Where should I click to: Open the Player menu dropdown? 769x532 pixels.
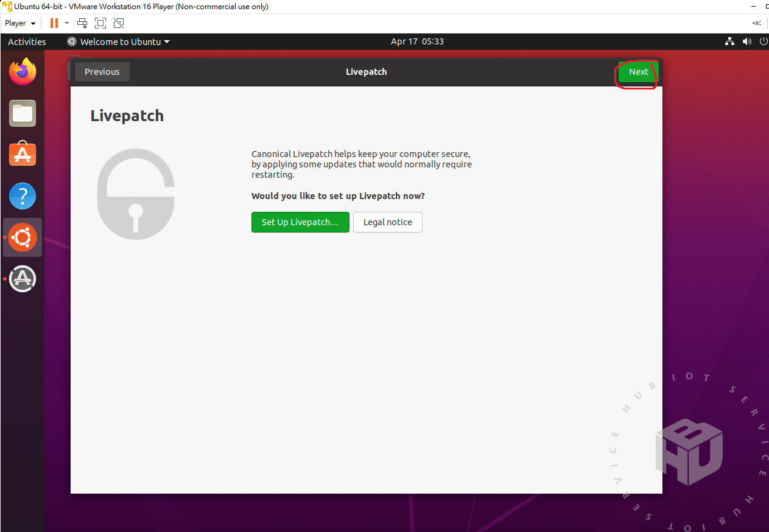20,23
